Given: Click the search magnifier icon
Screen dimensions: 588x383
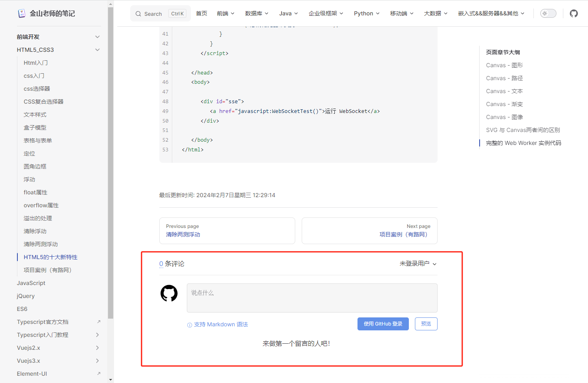Looking at the screenshot, I should pyautogui.click(x=138, y=14).
